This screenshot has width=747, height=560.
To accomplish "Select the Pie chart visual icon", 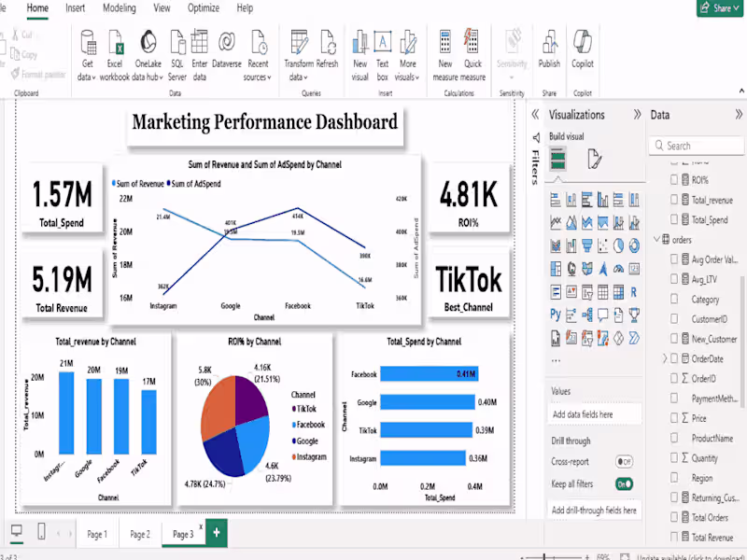I will [617, 245].
